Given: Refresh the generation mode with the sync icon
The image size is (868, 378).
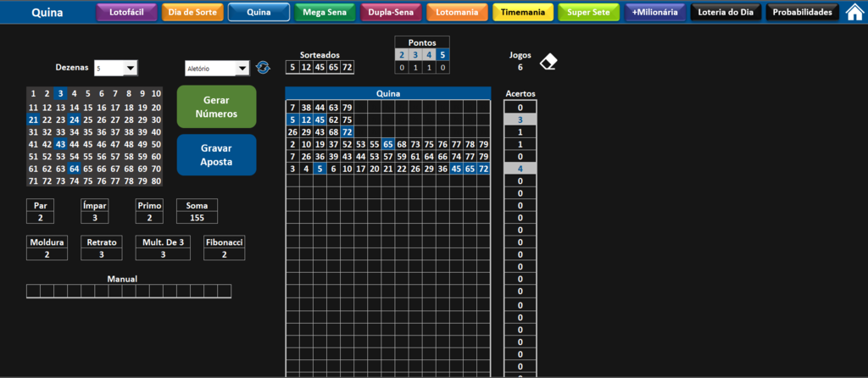Looking at the screenshot, I should (263, 68).
